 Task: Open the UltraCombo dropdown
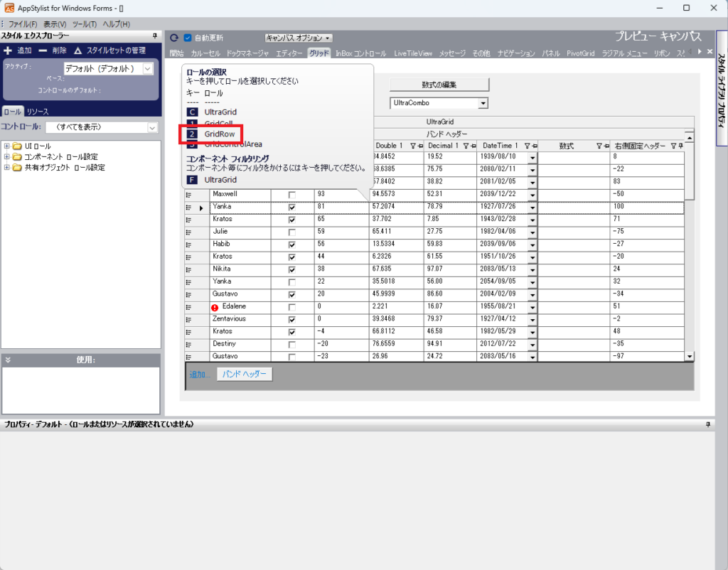[483, 103]
